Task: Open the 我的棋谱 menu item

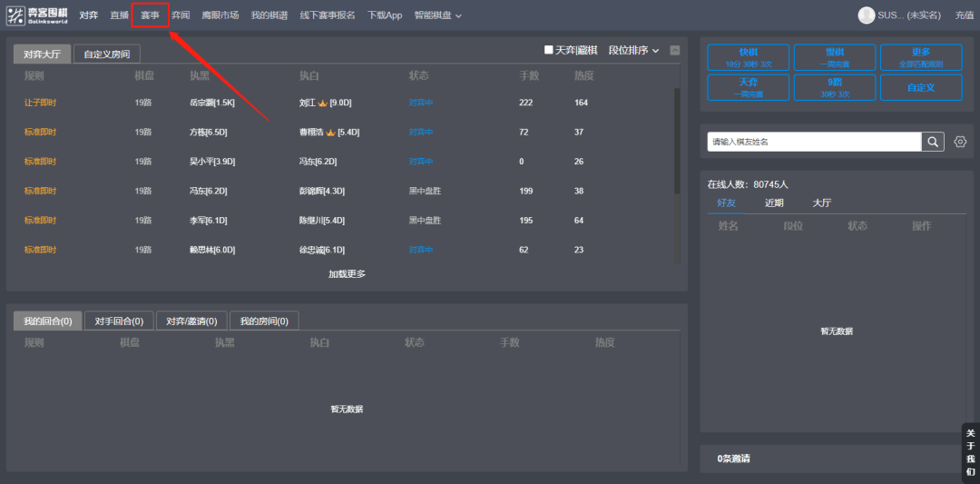Action: point(269,15)
